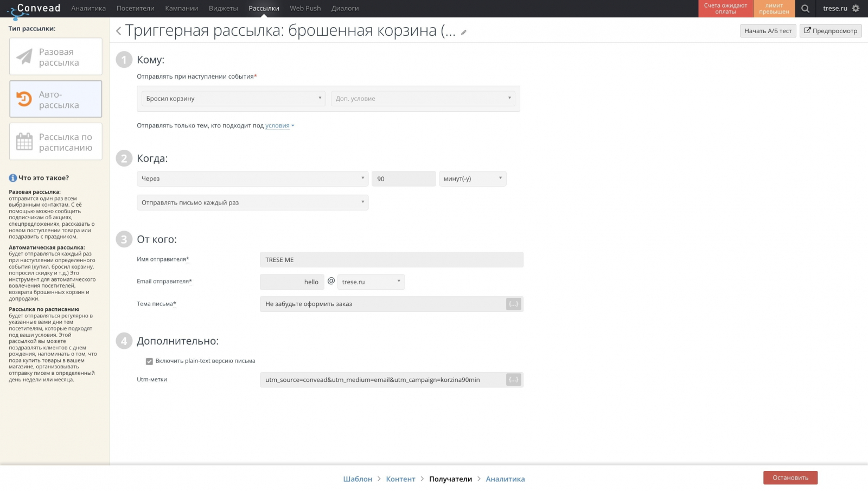868x491 pixels.
Task: Open the Бросил корзину event dropdown
Action: [233, 99]
